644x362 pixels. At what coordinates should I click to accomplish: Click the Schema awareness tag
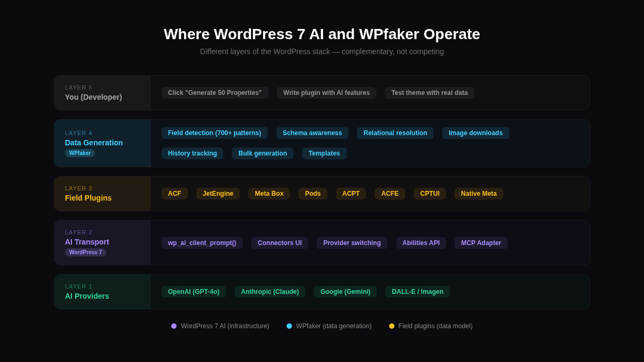(x=312, y=133)
